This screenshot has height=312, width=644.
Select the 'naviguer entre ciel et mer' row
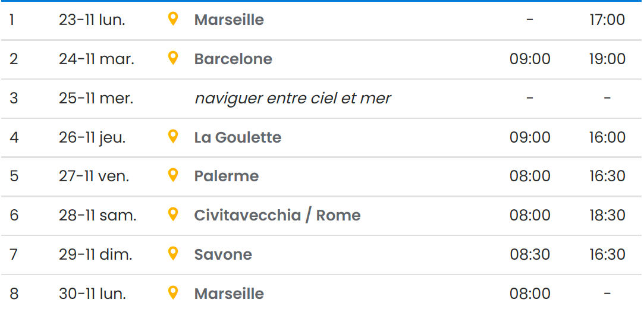[x=293, y=98]
